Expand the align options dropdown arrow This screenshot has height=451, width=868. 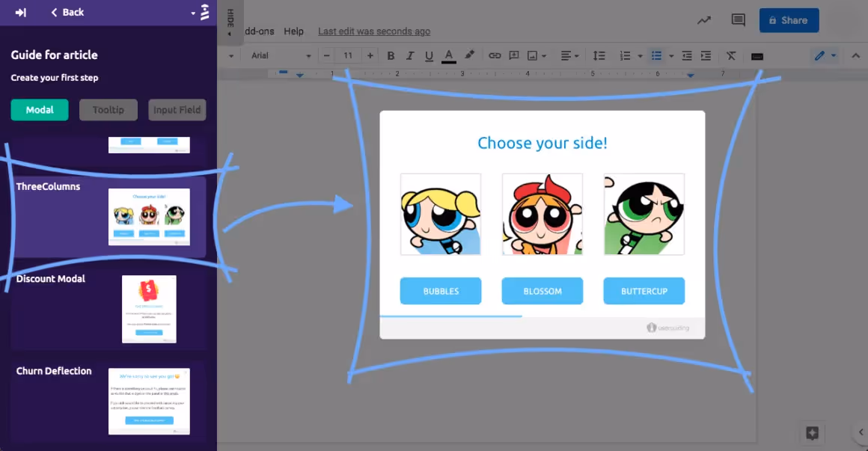click(577, 56)
